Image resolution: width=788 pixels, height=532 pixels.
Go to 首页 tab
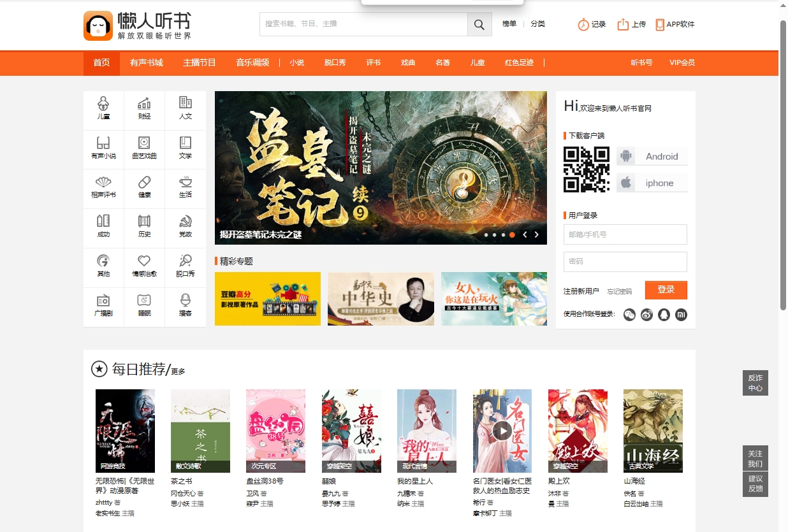(101, 62)
